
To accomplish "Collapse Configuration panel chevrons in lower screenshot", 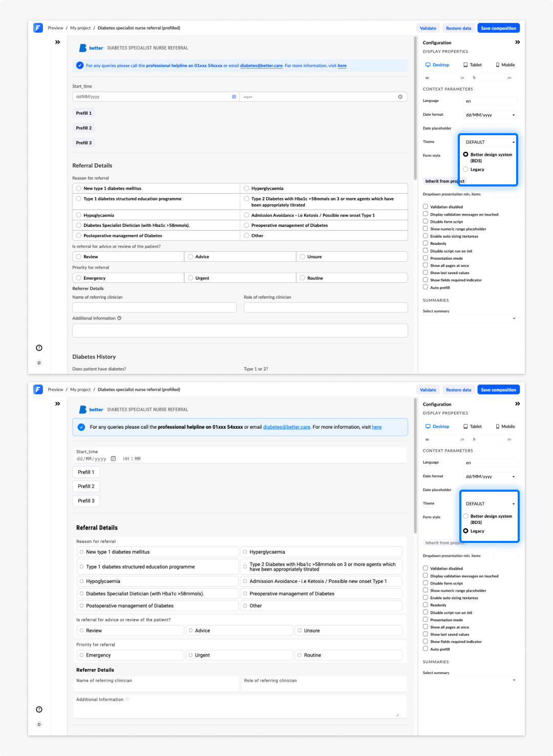I will click(518, 404).
